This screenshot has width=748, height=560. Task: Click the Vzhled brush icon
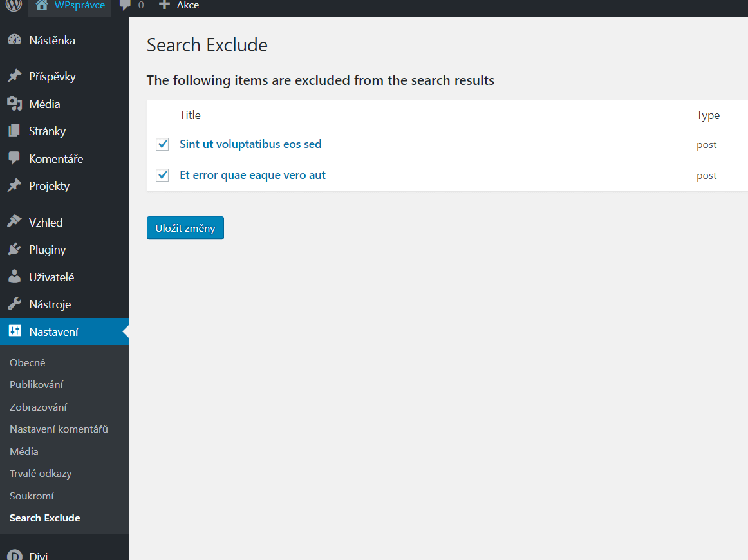point(15,221)
